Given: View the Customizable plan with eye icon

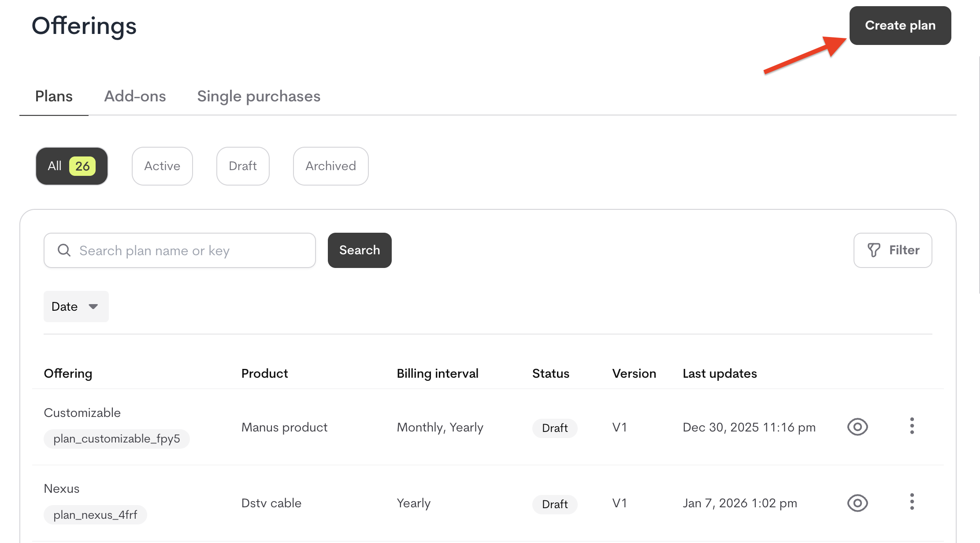Looking at the screenshot, I should (857, 427).
